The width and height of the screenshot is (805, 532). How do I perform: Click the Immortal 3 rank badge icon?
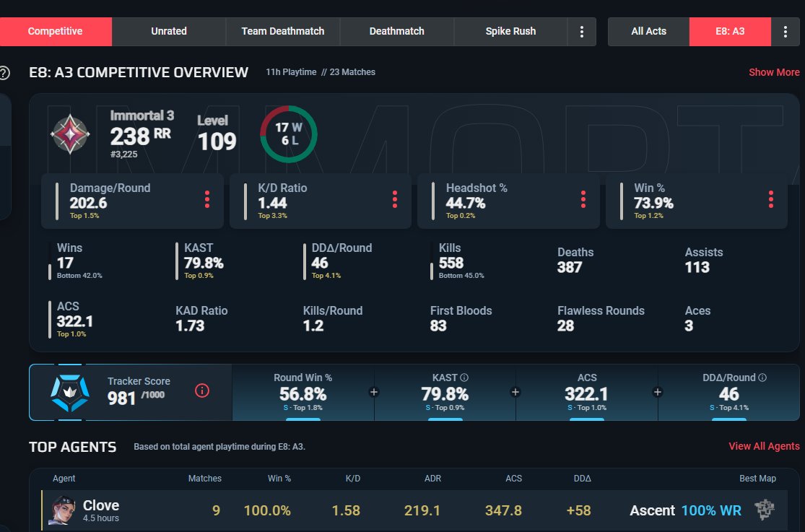pyautogui.click(x=70, y=134)
